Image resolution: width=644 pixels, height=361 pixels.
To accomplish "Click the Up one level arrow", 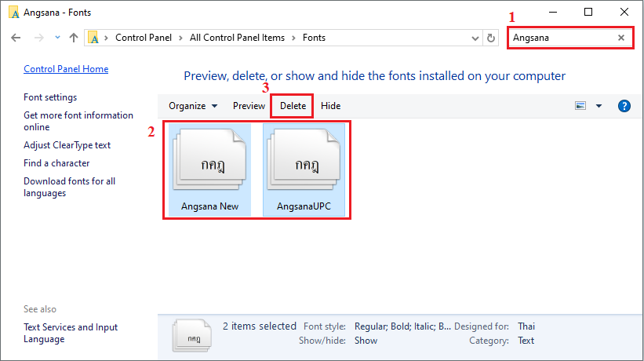I will point(74,38).
